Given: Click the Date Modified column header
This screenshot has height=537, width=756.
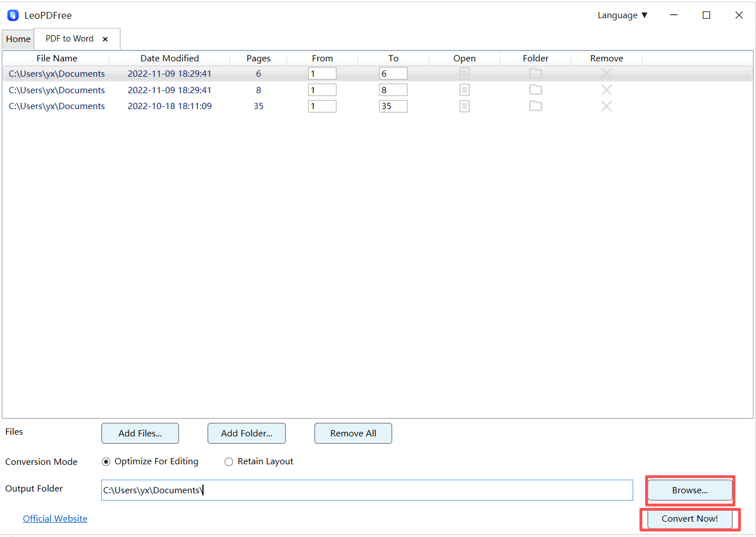Looking at the screenshot, I should 170,58.
